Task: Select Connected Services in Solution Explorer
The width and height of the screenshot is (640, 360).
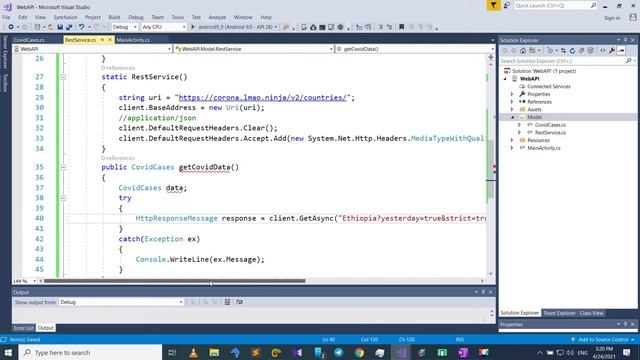Action: (x=549, y=87)
